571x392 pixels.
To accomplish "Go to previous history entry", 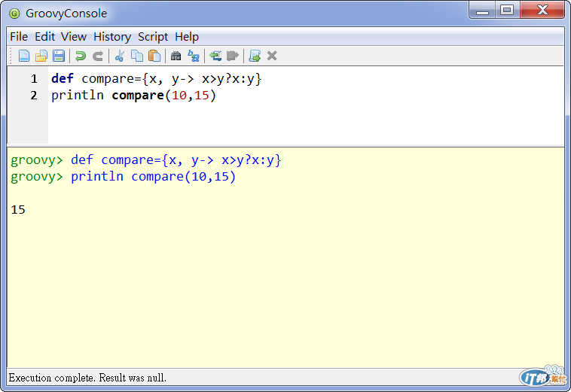I will point(215,56).
